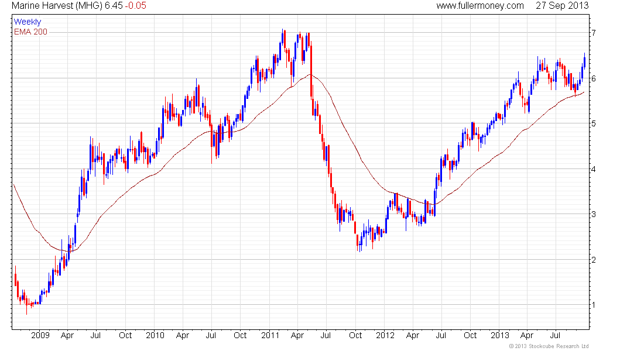Screen dimensions: 644x351
Task: Click the last price value 6.45
Action: (114, 6)
